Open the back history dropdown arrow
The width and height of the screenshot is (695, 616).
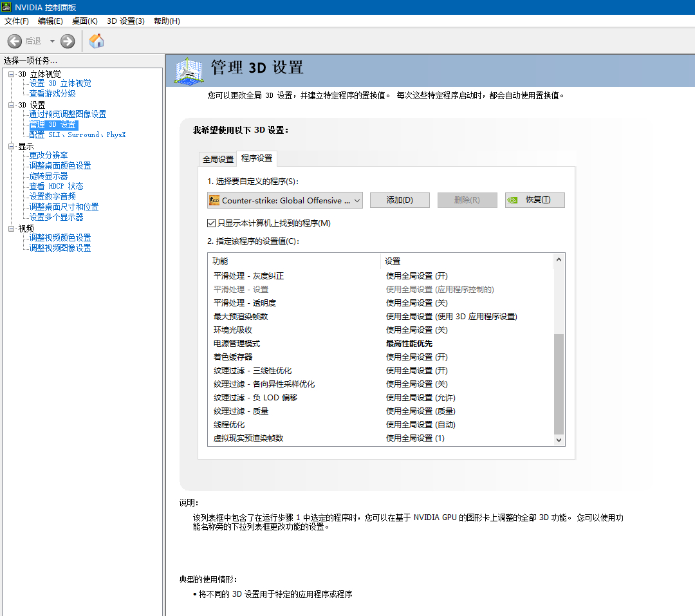[52, 41]
